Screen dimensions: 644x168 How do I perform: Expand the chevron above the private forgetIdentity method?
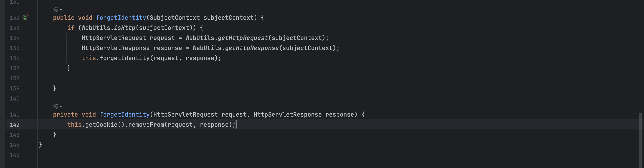pyautogui.click(x=61, y=106)
